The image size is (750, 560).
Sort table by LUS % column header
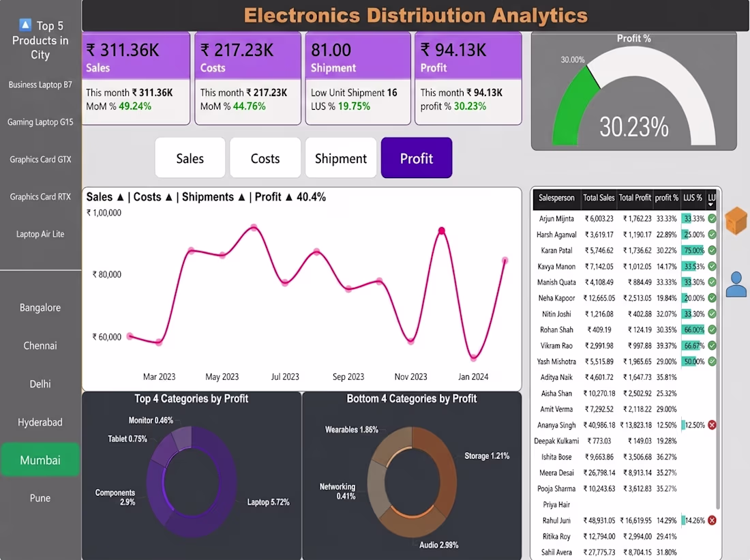[x=693, y=198]
